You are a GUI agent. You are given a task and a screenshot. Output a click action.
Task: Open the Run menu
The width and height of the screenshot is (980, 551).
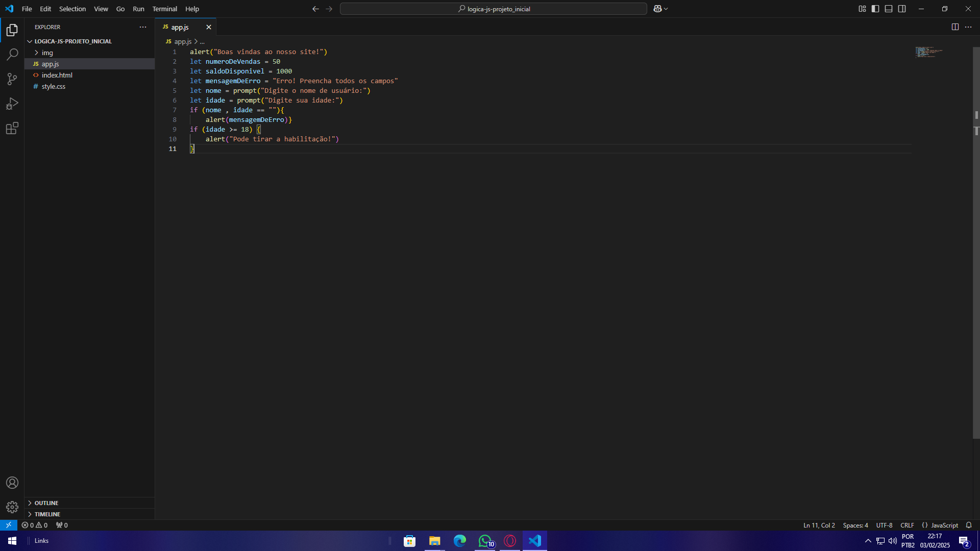click(138, 9)
